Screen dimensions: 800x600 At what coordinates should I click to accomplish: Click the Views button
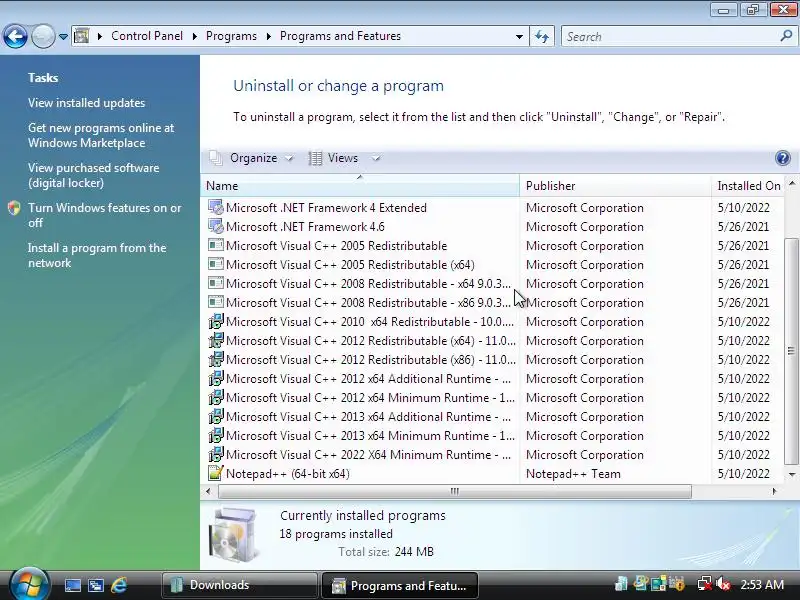point(335,158)
